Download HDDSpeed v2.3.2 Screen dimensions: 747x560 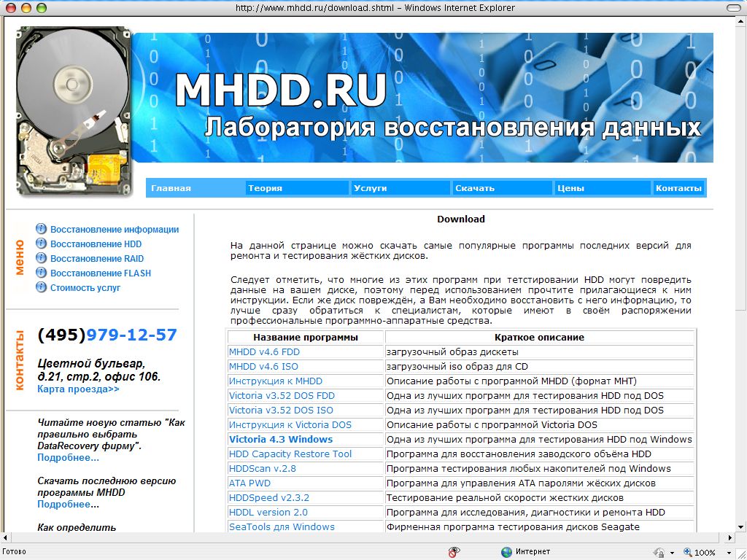(x=268, y=497)
